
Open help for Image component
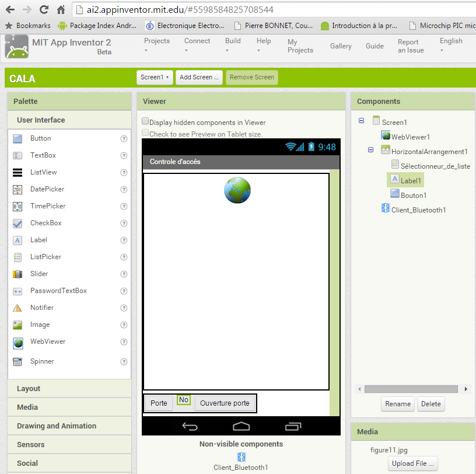124,325
